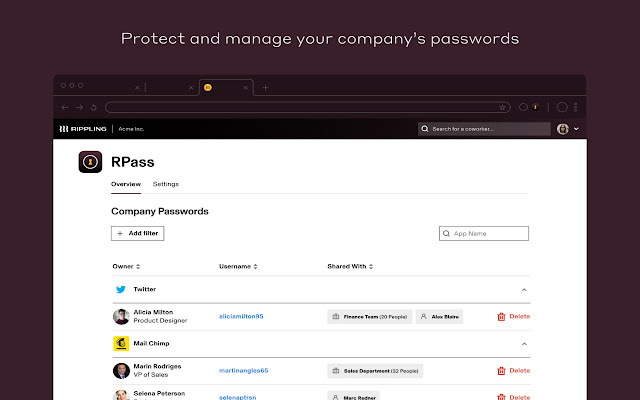Click the Acme Inc. company name
This screenshot has width=640, height=400.
click(131, 129)
